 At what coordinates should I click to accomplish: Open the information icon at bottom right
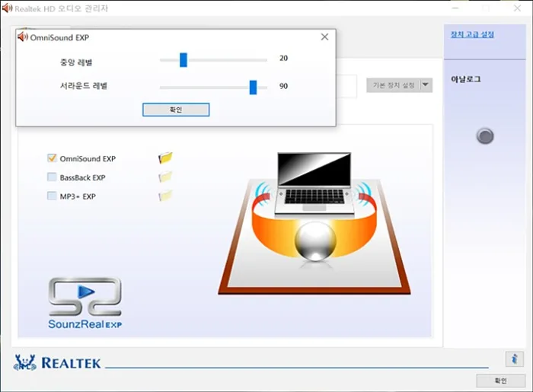click(514, 359)
